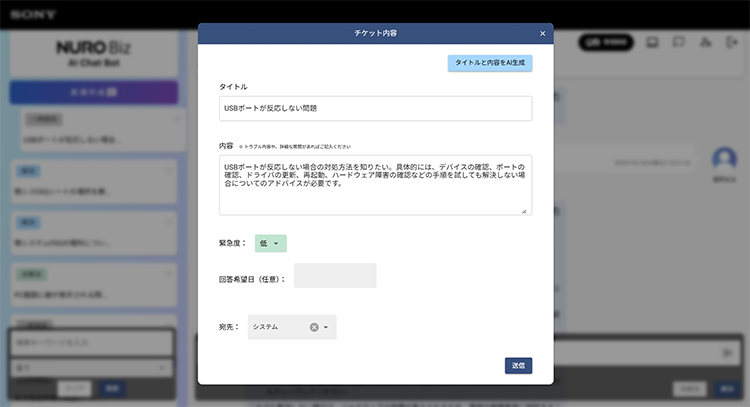
Task: Open the urgency dropdown set to 低
Action: click(x=271, y=243)
